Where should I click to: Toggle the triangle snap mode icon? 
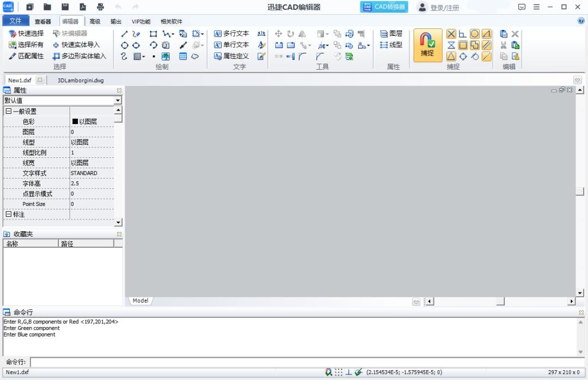[451, 56]
